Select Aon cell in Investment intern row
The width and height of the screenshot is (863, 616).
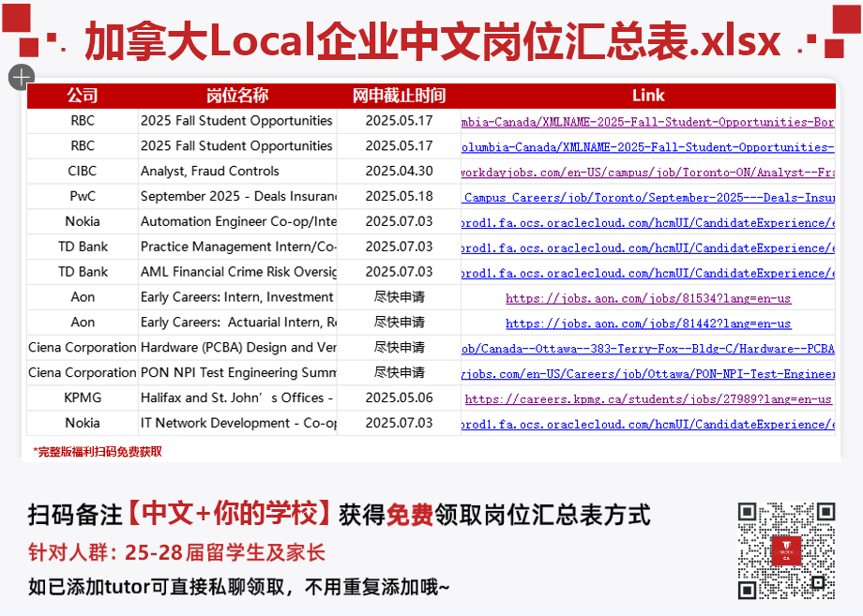[83, 297]
